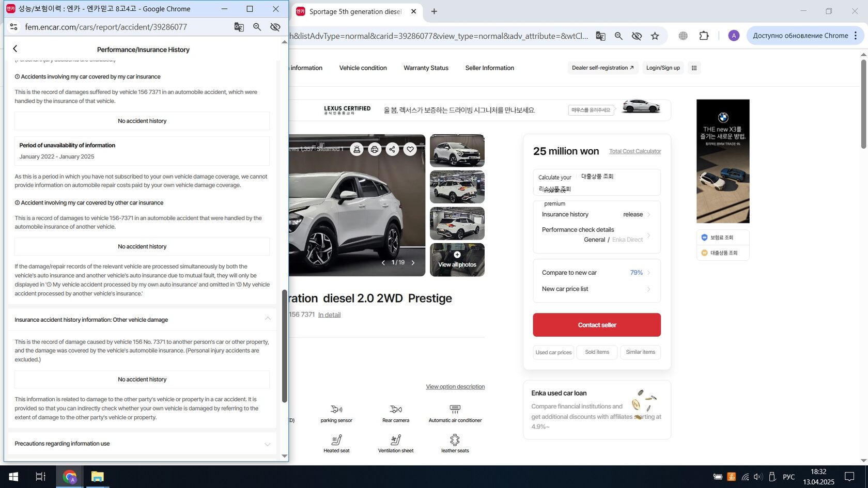Click the Lexus Certified banner ad
Screen dimensions: 868x488
pyautogui.click(x=479, y=109)
